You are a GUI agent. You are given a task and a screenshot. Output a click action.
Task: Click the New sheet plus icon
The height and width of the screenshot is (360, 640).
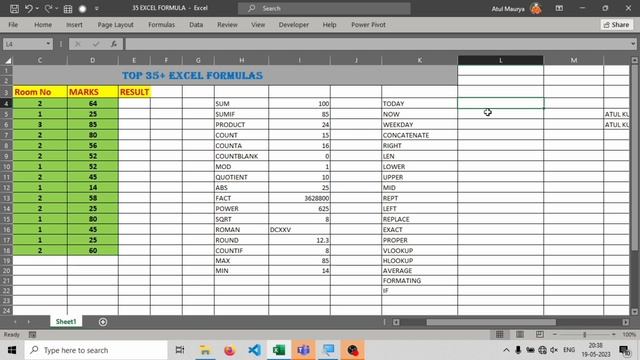(x=103, y=322)
